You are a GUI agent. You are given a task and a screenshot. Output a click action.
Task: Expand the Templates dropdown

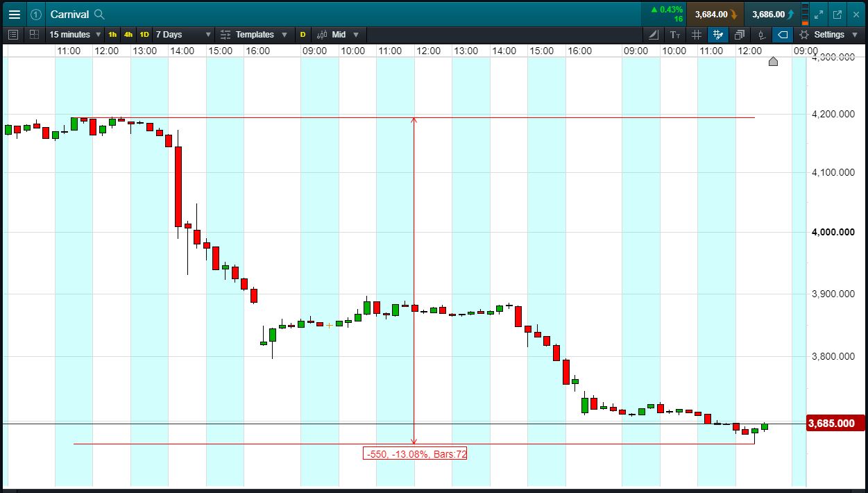click(x=284, y=35)
